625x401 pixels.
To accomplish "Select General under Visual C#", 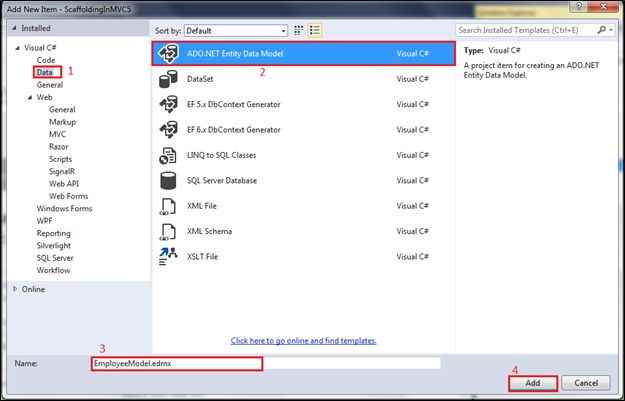I will tap(50, 85).
